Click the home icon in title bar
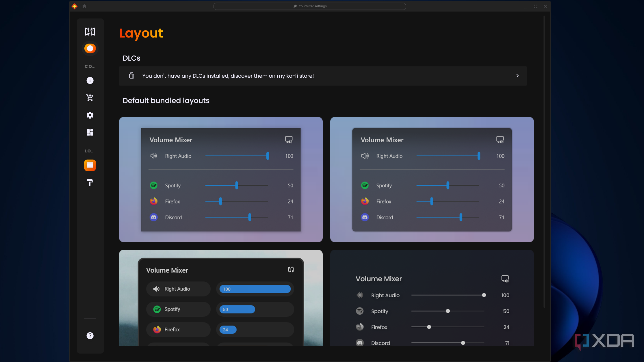 tap(84, 6)
